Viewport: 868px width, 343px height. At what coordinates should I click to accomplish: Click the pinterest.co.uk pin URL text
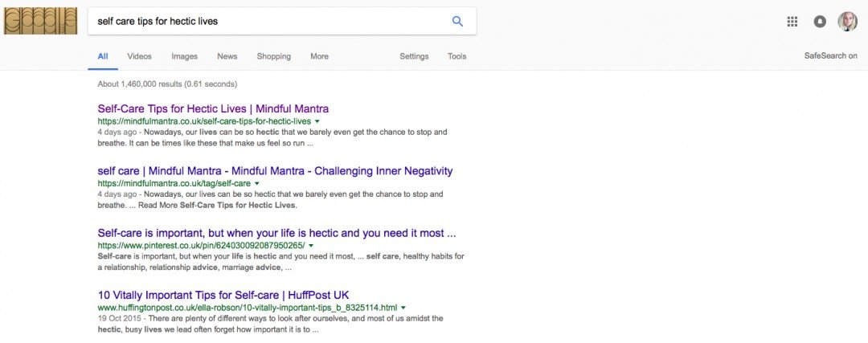tap(202, 245)
